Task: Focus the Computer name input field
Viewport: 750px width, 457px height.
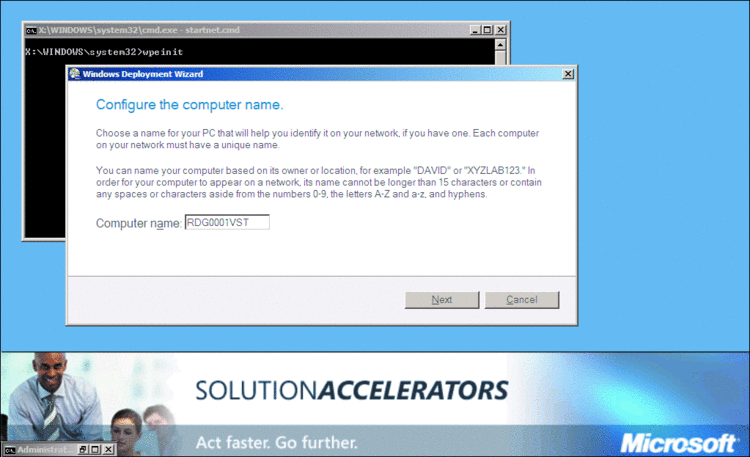Action: tap(227, 222)
